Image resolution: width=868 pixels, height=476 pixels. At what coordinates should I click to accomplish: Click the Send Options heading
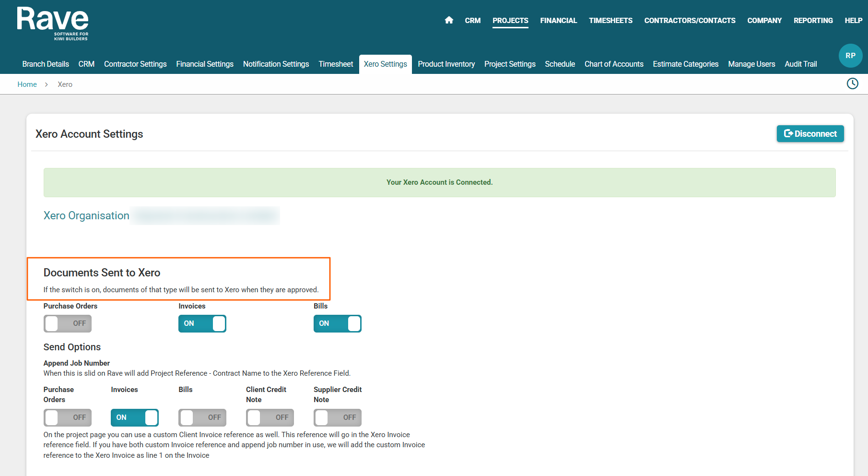[72, 347]
